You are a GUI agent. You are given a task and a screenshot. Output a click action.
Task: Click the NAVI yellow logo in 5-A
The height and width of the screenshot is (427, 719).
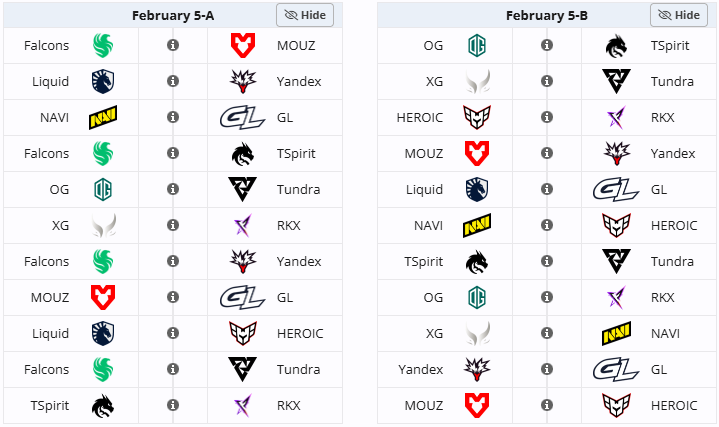103,118
